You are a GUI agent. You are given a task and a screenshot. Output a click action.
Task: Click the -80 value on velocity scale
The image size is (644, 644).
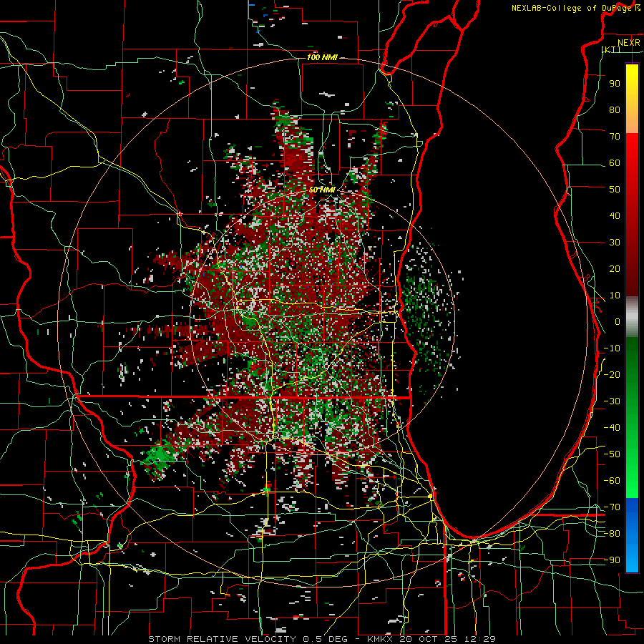point(612,534)
